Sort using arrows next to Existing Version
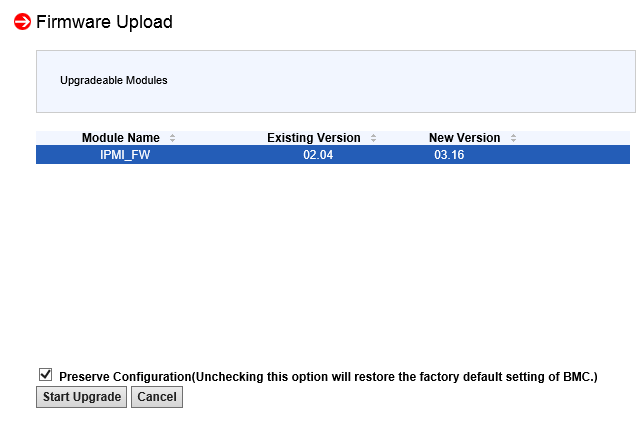The width and height of the screenshot is (642, 421). tap(373, 138)
